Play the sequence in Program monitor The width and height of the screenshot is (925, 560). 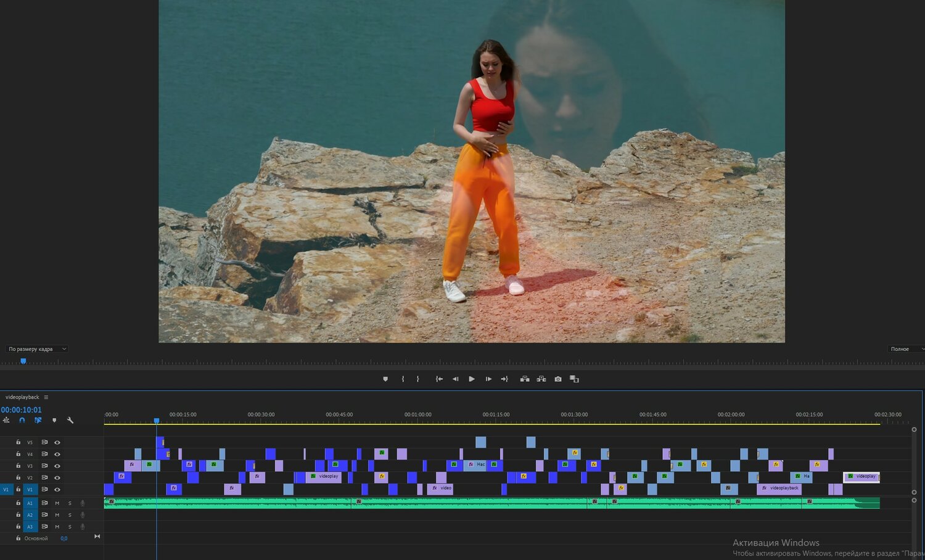click(472, 379)
